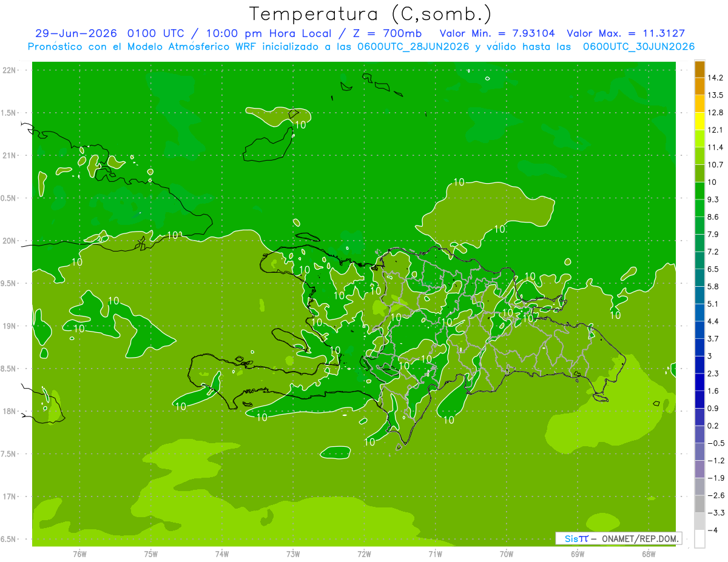This screenshot has height=562, width=728.
Task: Click the green swatch between 9.3 and 10
Action: point(699,191)
